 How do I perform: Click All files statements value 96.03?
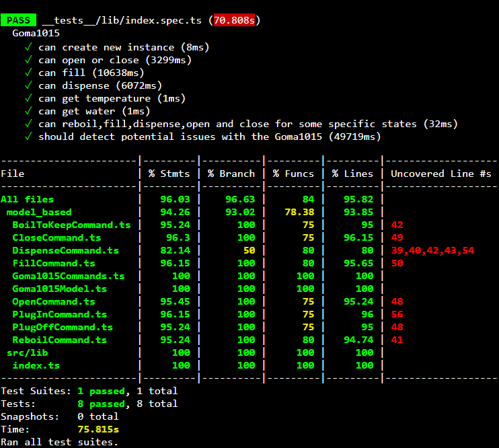175,199
